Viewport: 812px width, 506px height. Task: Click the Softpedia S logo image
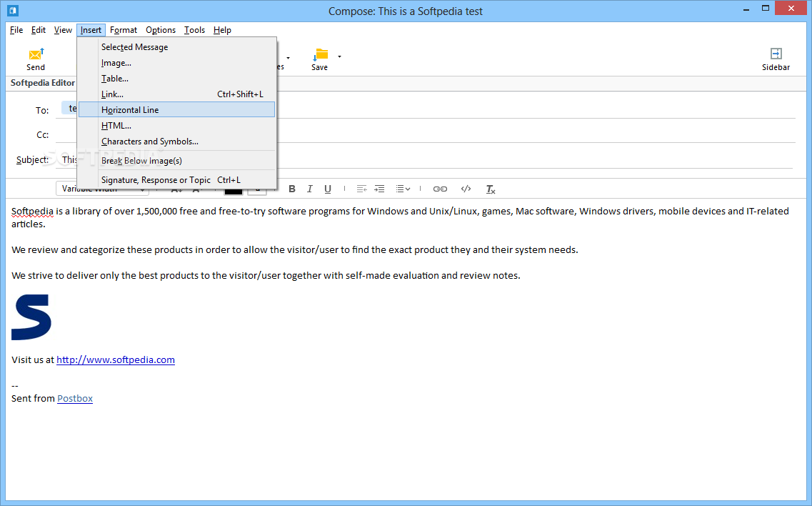coord(31,317)
